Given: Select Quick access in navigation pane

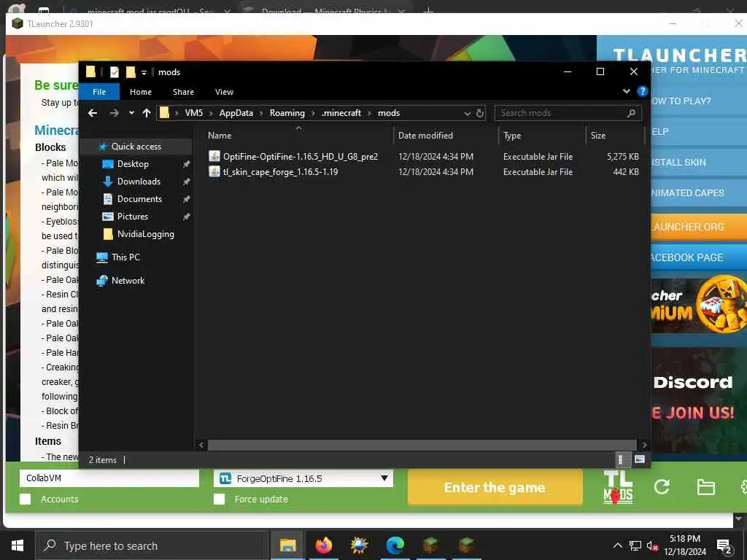Looking at the screenshot, I should 136,146.
